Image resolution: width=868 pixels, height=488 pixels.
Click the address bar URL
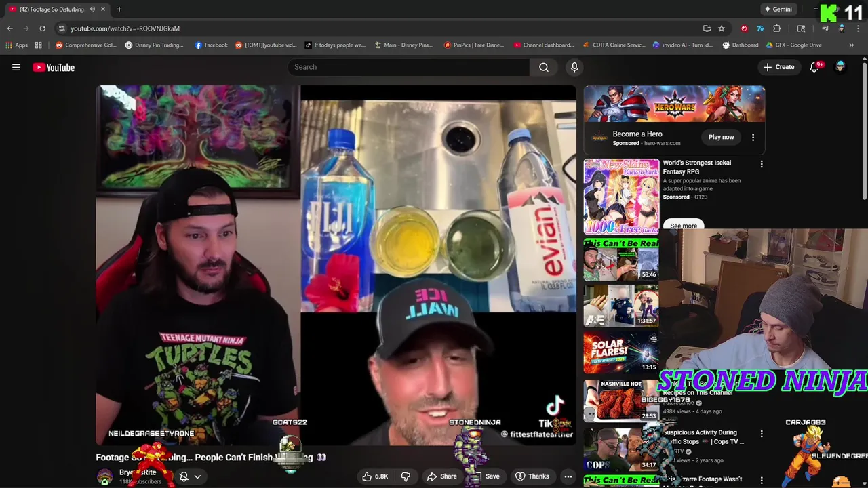[125, 28]
